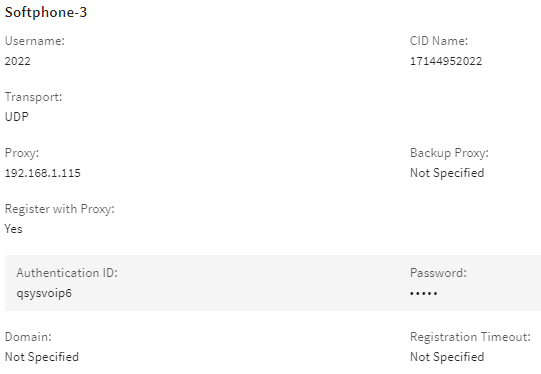The width and height of the screenshot is (541, 374).
Task: Click the Username label
Action: pos(35,41)
